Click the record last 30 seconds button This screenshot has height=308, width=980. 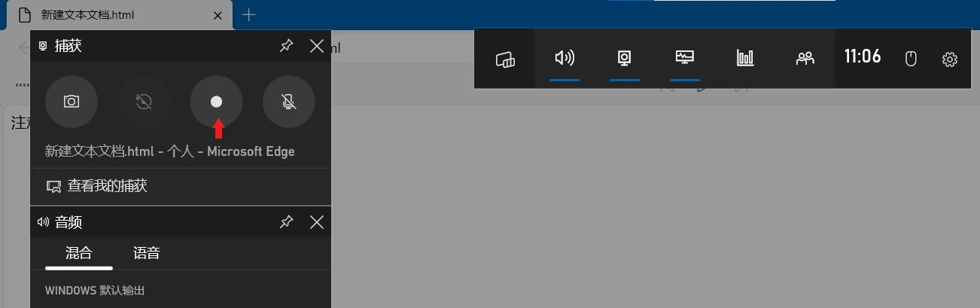click(x=144, y=102)
